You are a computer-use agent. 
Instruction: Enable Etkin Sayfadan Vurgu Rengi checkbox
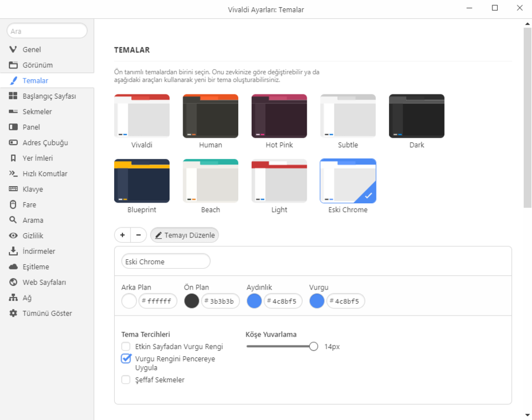(126, 347)
